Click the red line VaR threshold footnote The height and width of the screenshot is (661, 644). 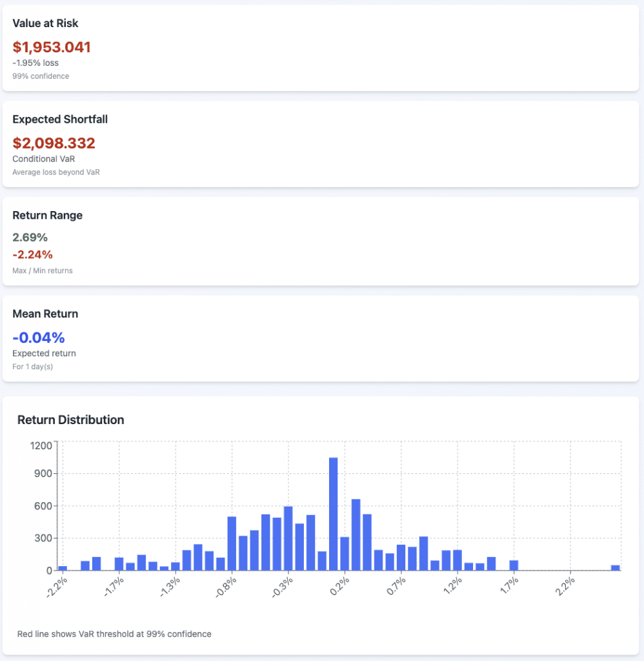114,634
